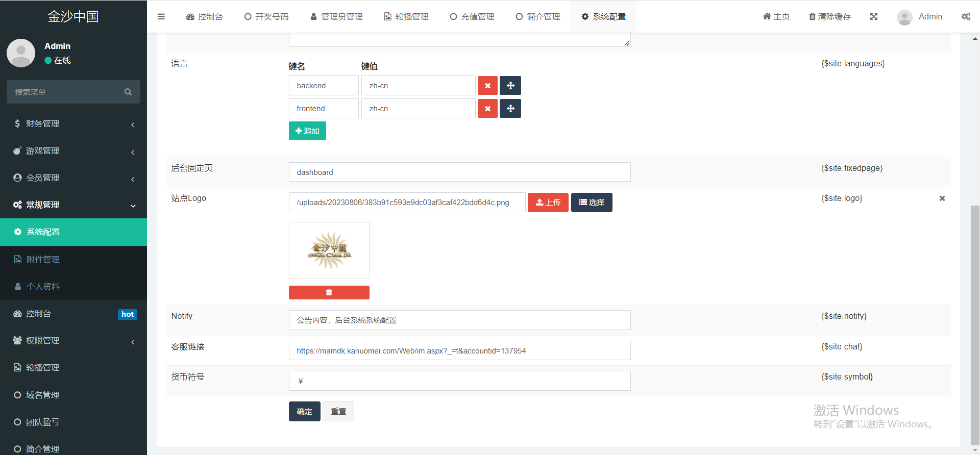The height and width of the screenshot is (455, 980).
Task: Click the sidebar Admin profile picture
Action: click(x=21, y=53)
